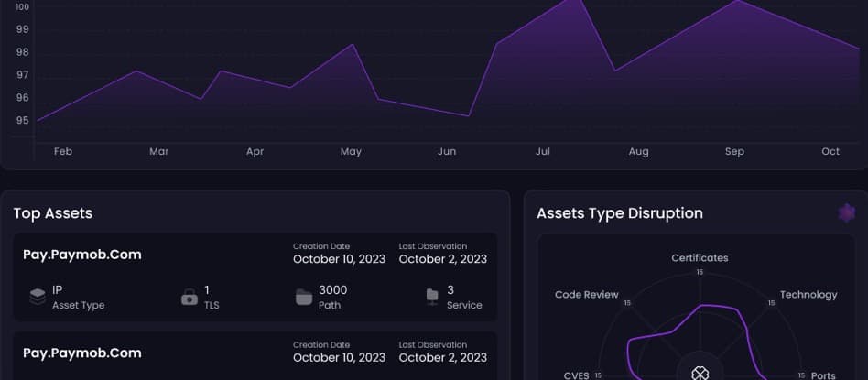The width and height of the screenshot is (868, 380).
Task: Click second asset's Last Observation October 2, 2023
Action: [x=443, y=357]
